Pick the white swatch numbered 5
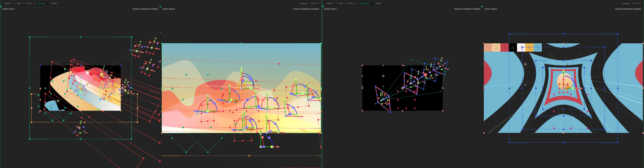This screenshot has width=644, height=168. point(521,48)
